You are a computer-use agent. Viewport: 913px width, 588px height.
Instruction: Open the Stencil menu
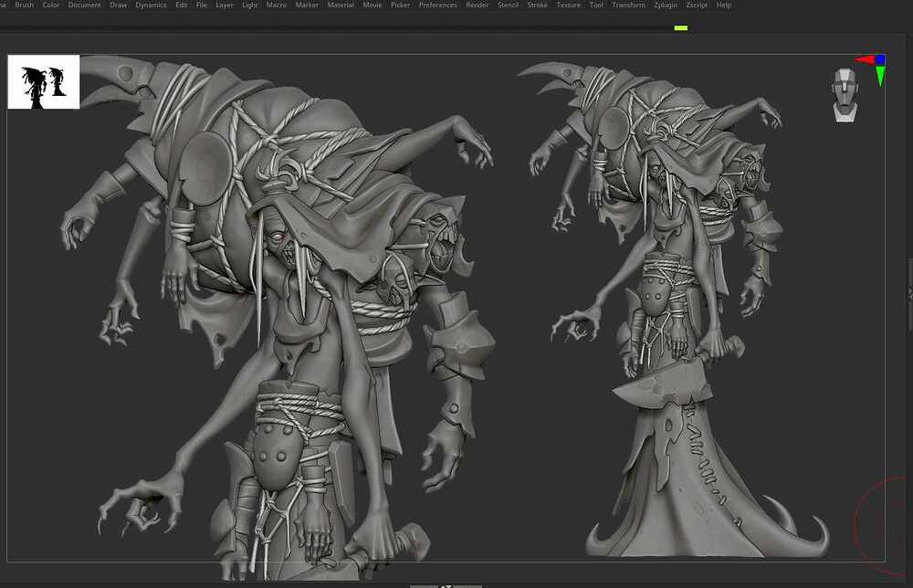pyautogui.click(x=508, y=5)
